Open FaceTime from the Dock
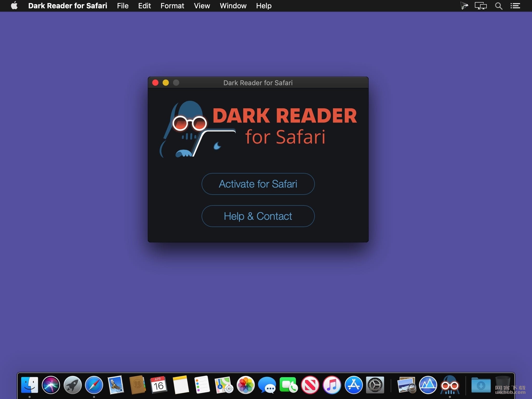The height and width of the screenshot is (399, 532). click(288, 385)
